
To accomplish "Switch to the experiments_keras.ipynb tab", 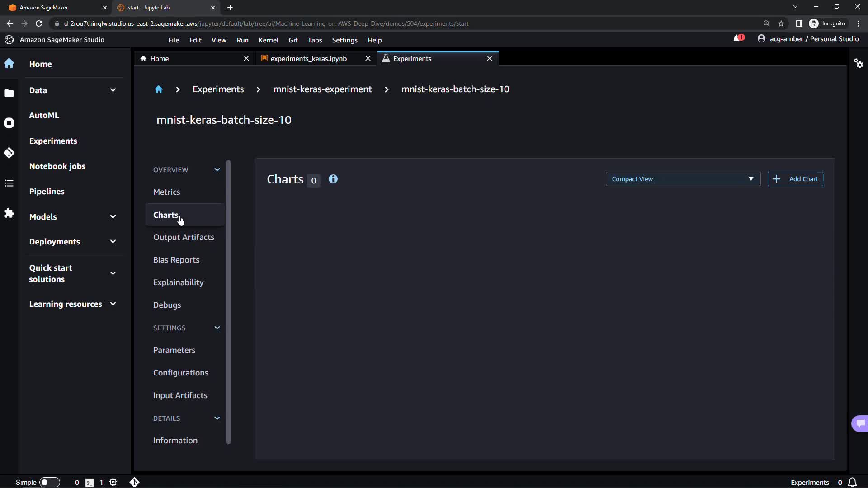I will coord(308,59).
